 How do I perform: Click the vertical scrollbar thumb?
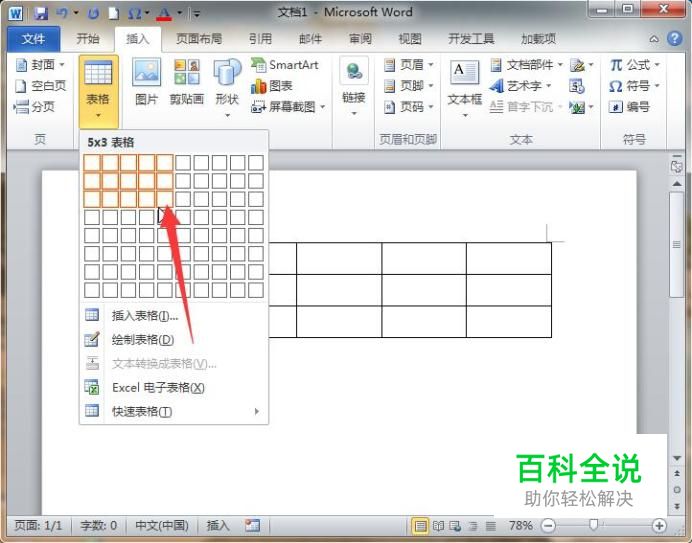click(x=677, y=245)
